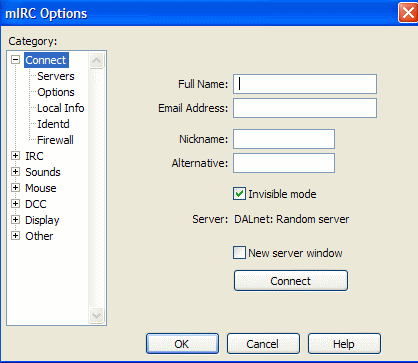Click category list scroll down arrow

(97, 315)
